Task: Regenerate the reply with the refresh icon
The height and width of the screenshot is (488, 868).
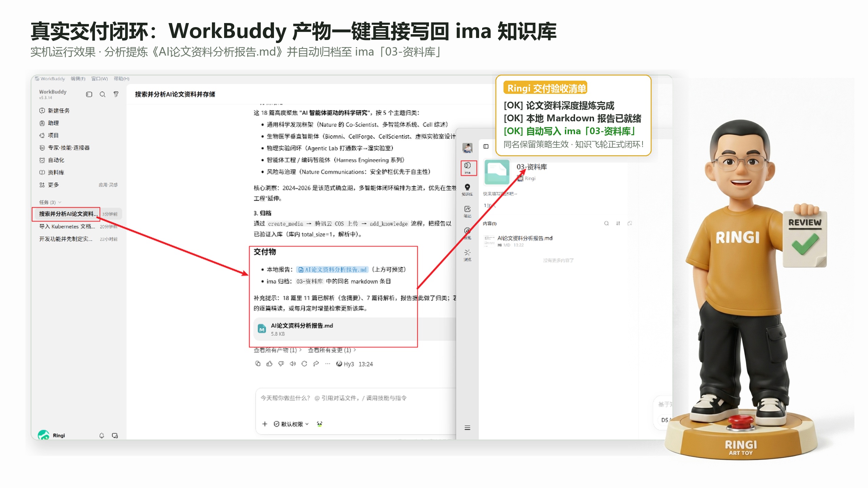Action: (304, 364)
